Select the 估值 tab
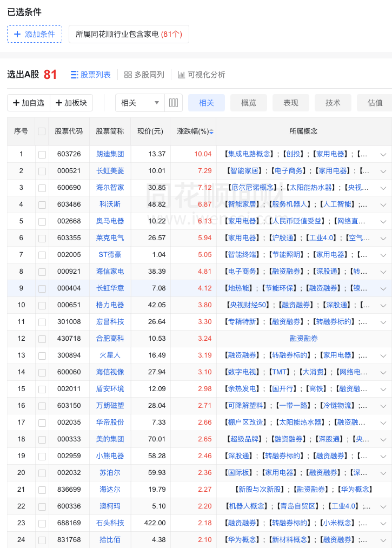392x548 pixels. (375, 103)
